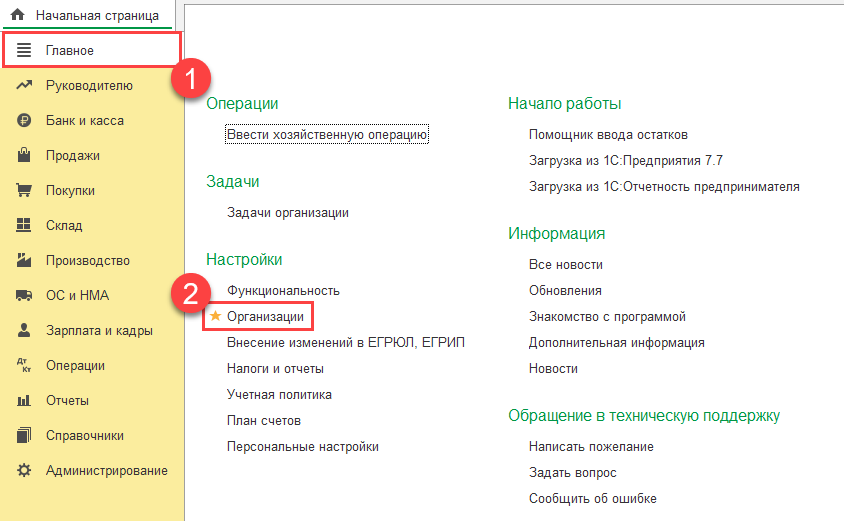844x521 pixels.
Task: Click the home icon on Начальная страница tab
Action: click(17, 15)
